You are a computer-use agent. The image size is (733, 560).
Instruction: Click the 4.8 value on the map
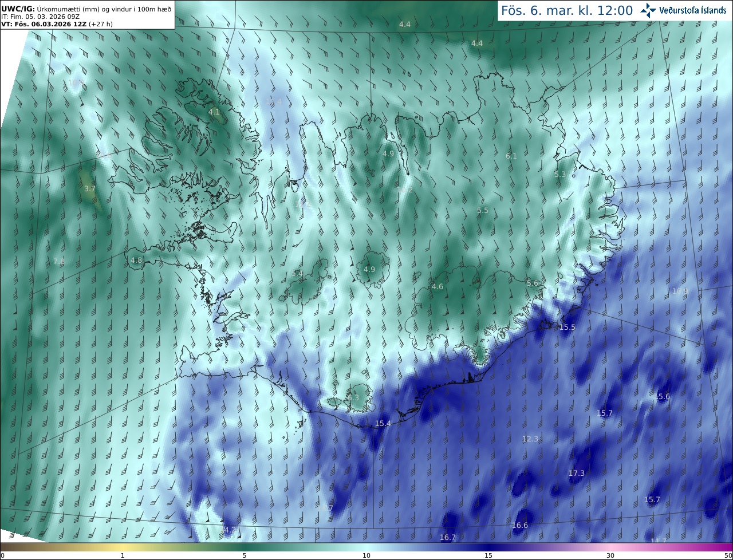[136, 260]
